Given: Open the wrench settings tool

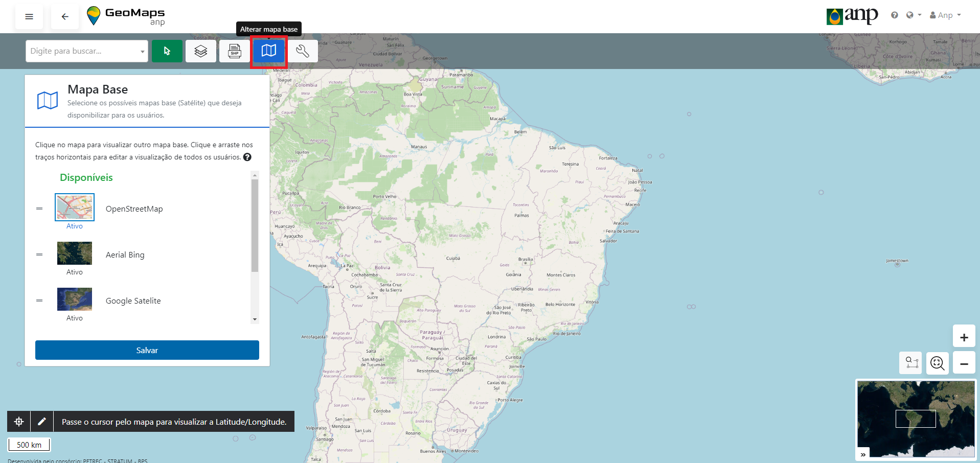Looking at the screenshot, I should (x=303, y=51).
